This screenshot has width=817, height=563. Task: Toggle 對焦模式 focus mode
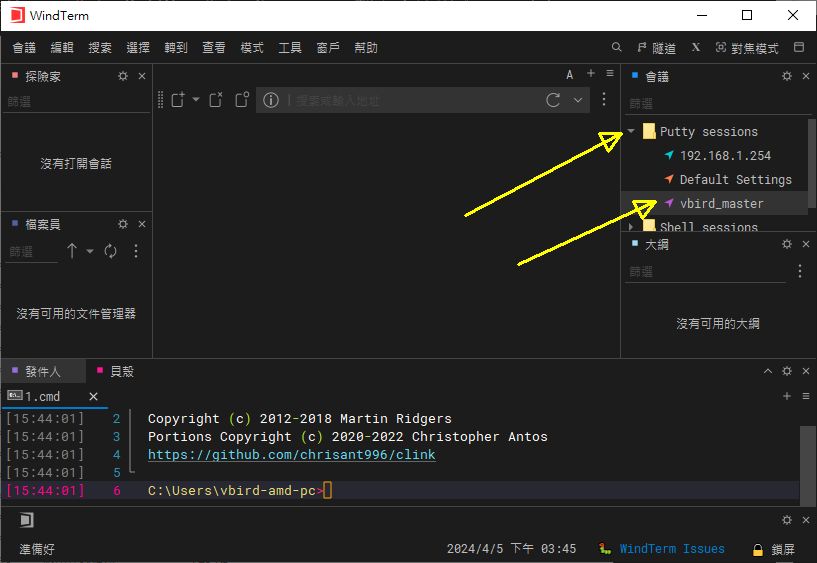coord(746,48)
